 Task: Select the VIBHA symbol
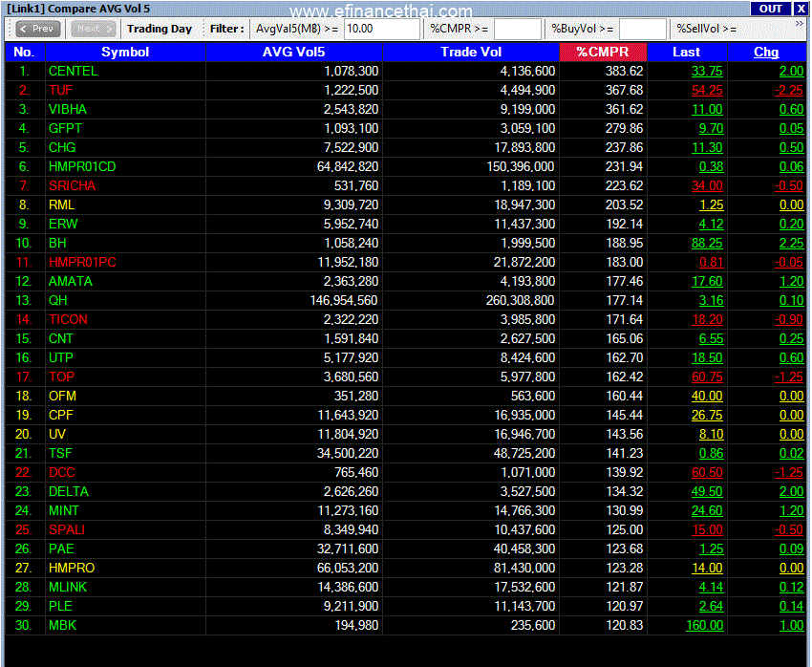68,109
